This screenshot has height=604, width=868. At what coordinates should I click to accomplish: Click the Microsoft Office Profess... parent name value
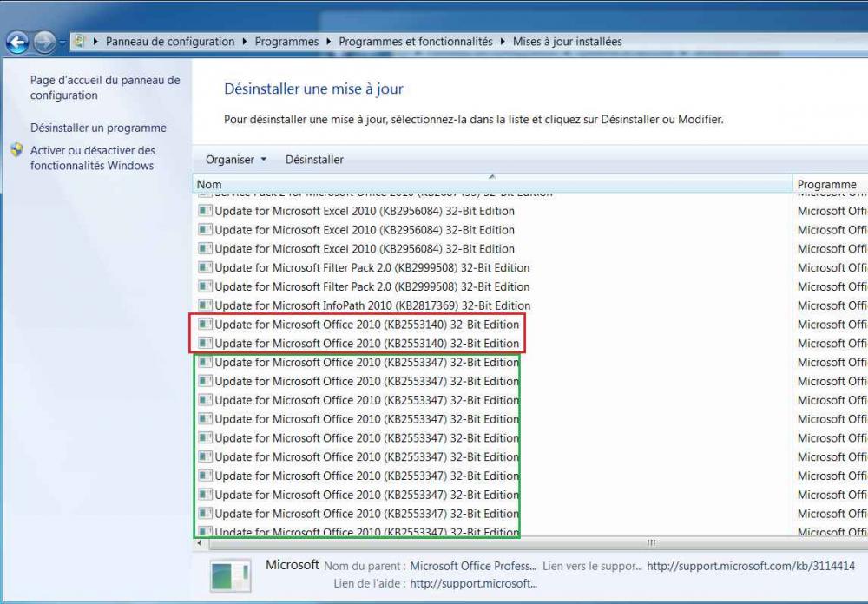473,566
